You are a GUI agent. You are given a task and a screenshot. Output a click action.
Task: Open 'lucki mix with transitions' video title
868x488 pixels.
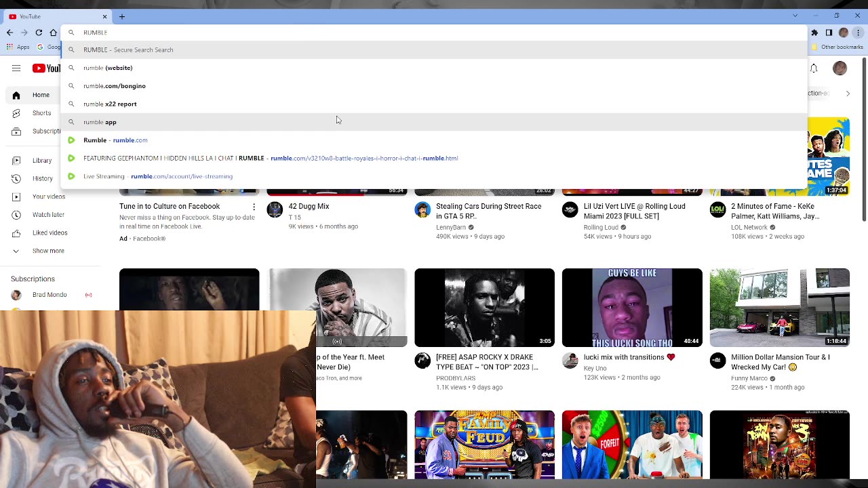629,357
